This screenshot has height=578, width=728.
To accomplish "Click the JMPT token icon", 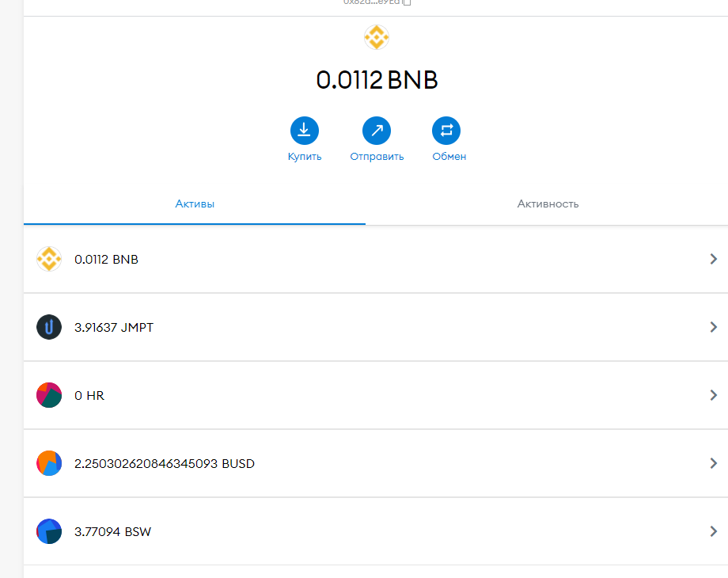I will (49, 327).
